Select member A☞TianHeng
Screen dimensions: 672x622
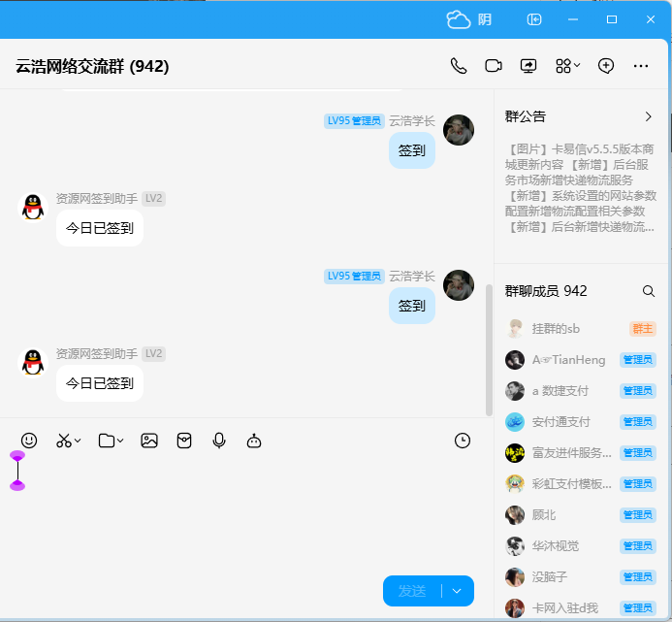[x=581, y=360]
